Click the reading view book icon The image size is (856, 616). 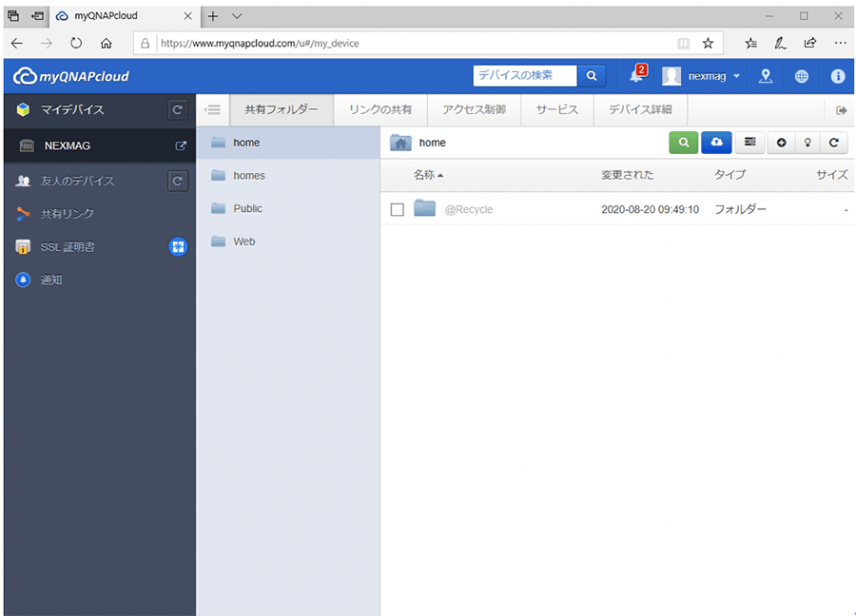coord(683,44)
